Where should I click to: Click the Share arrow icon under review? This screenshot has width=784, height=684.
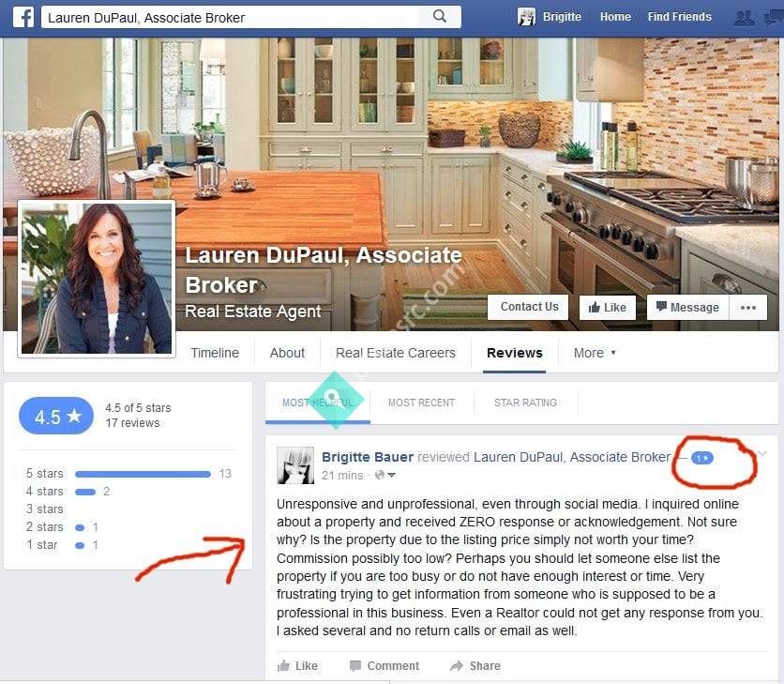(x=457, y=666)
